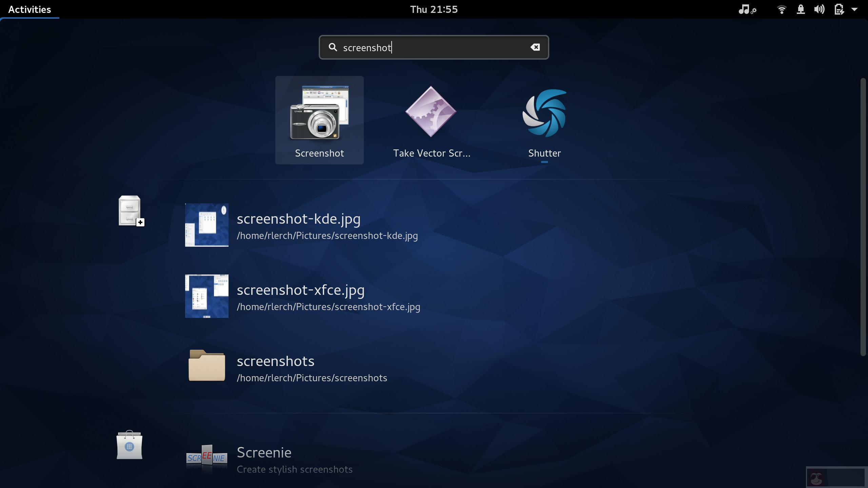The width and height of the screenshot is (868, 488).
Task: Click Thu 21:55 to open the calendar
Action: (x=433, y=9)
